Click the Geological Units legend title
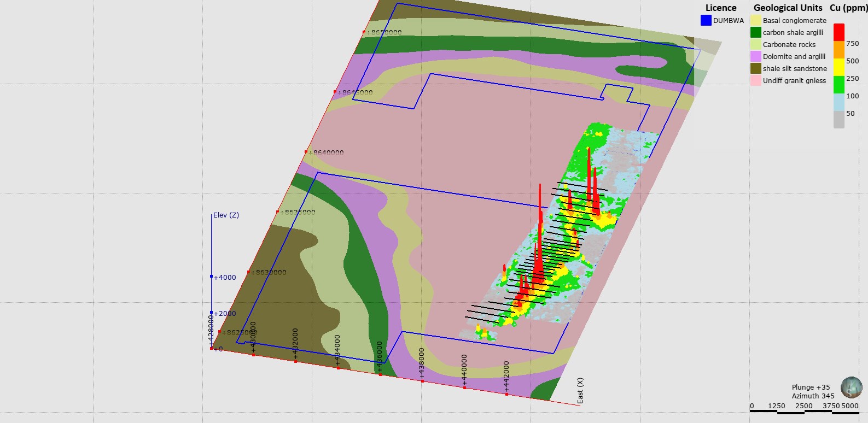 tap(788, 8)
